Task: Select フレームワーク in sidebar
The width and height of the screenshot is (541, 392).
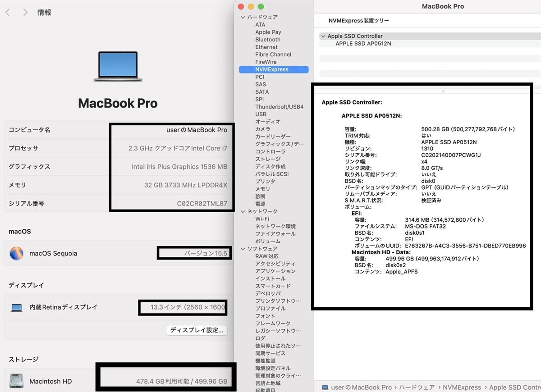Action: (x=273, y=324)
